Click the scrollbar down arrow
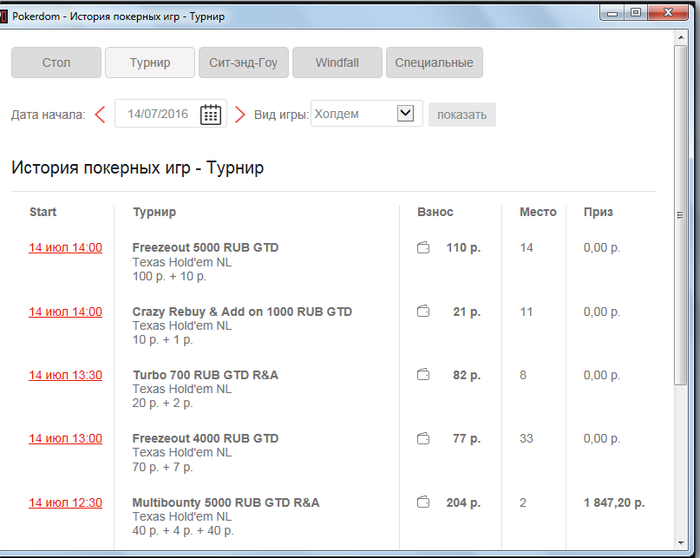The height and width of the screenshot is (558, 700). (681, 543)
